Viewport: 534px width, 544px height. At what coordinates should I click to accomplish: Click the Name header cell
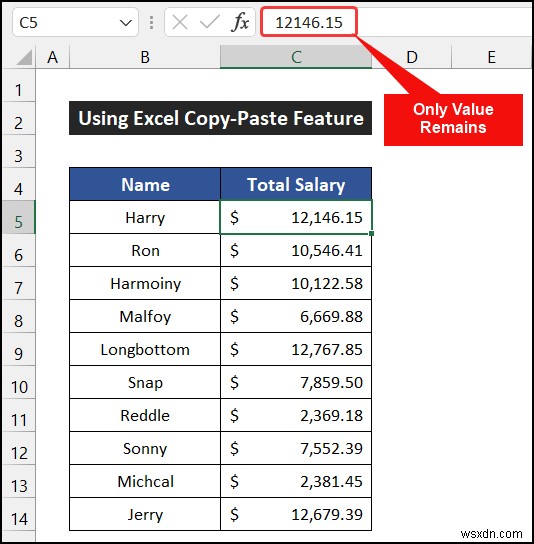pos(145,184)
